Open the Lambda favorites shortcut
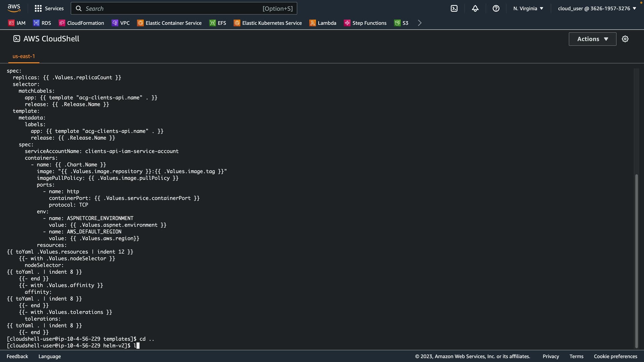This screenshot has width=644, height=362. point(323,23)
